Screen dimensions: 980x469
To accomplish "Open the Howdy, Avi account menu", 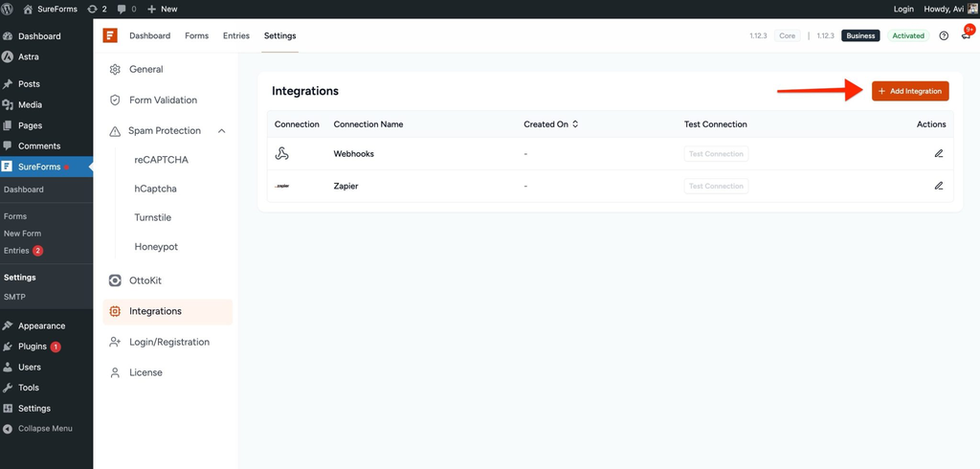I will [x=950, y=9].
